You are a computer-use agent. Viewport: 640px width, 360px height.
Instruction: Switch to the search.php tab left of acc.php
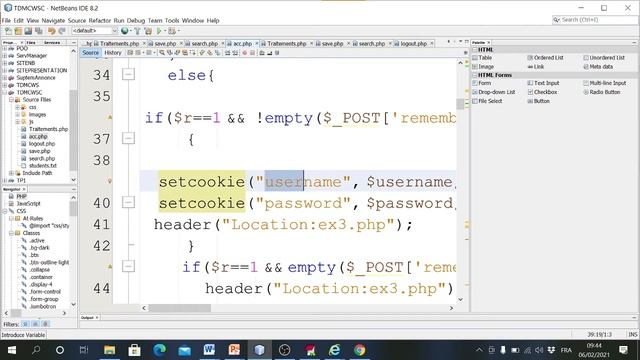coord(204,43)
